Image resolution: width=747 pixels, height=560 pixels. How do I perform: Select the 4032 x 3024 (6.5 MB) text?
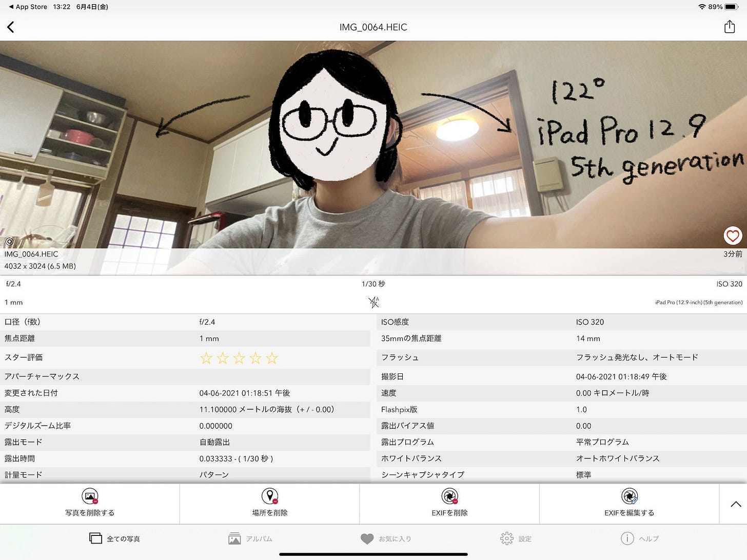(40, 266)
